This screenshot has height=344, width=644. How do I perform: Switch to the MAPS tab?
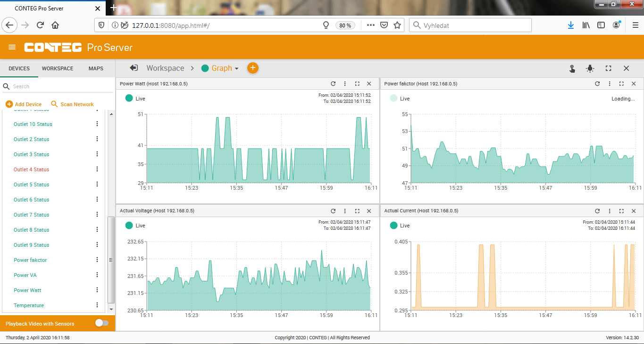tap(96, 69)
